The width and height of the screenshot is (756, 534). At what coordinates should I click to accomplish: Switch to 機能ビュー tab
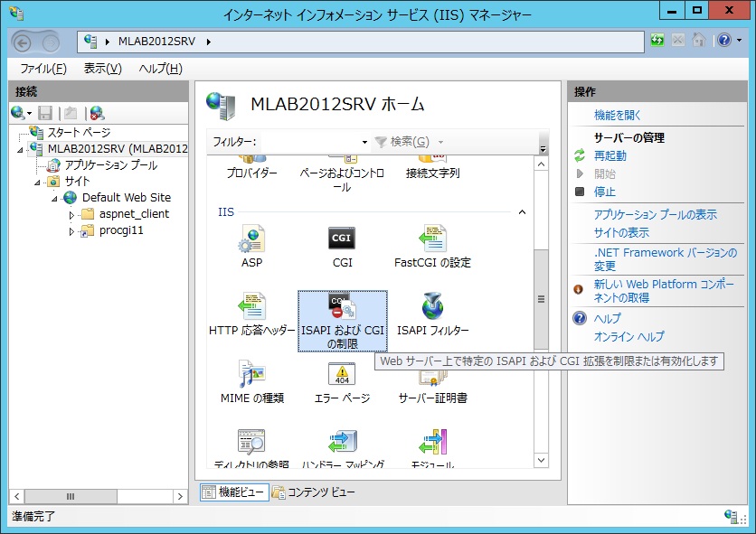click(234, 492)
